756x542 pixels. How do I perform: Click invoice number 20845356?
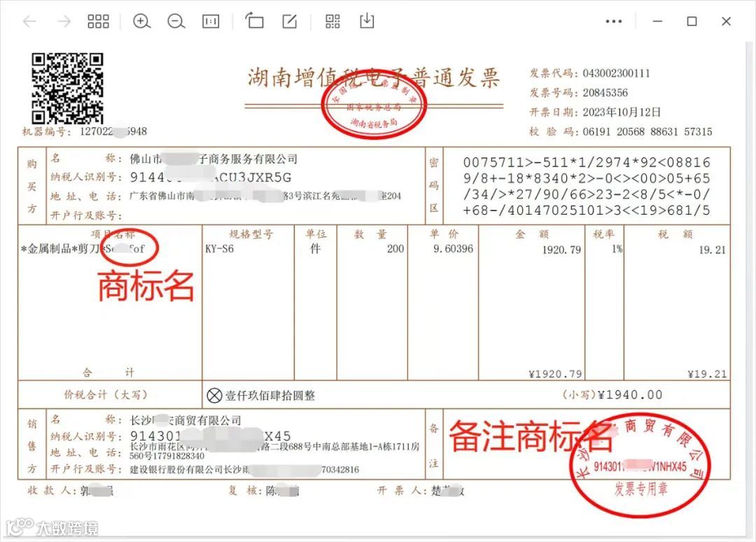coord(605,92)
